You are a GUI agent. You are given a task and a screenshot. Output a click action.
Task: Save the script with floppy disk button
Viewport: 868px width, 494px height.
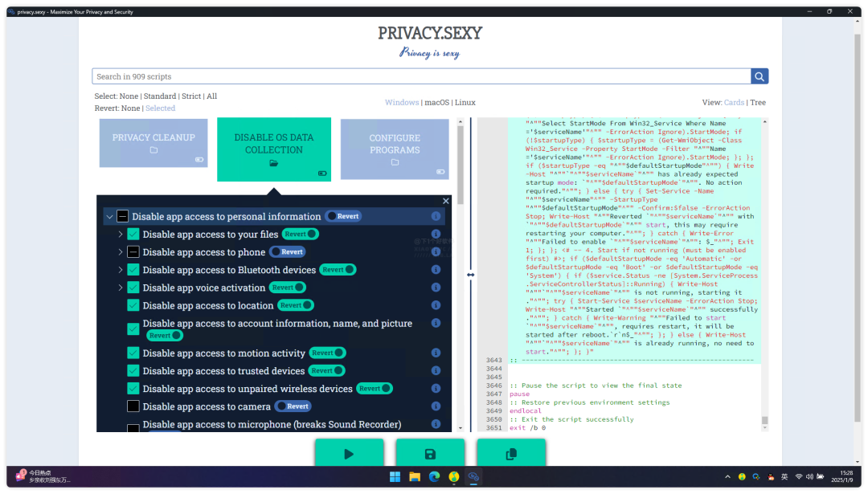tap(430, 454)
